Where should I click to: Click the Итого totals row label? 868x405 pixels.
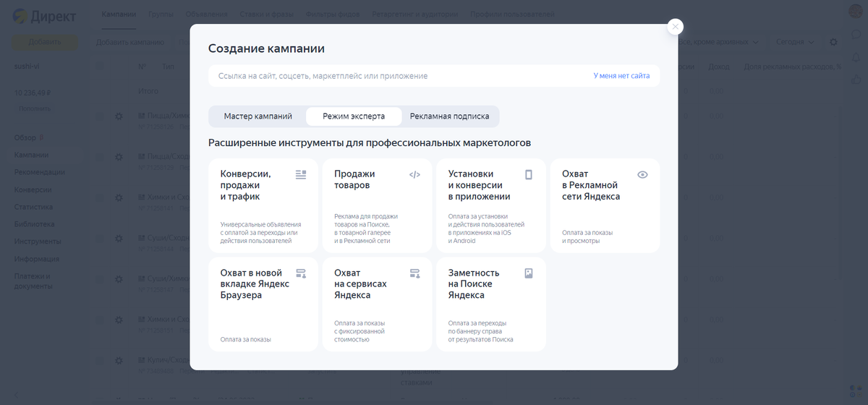point(148,91)
